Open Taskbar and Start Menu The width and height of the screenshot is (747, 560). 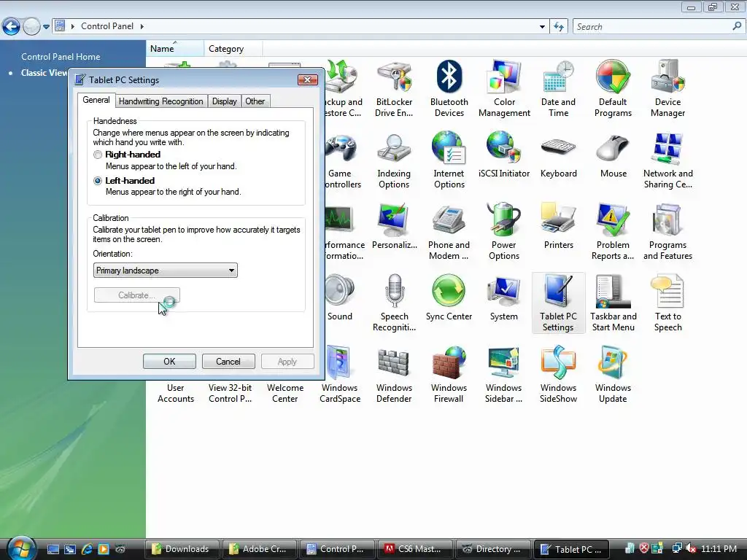coord(613,303)
